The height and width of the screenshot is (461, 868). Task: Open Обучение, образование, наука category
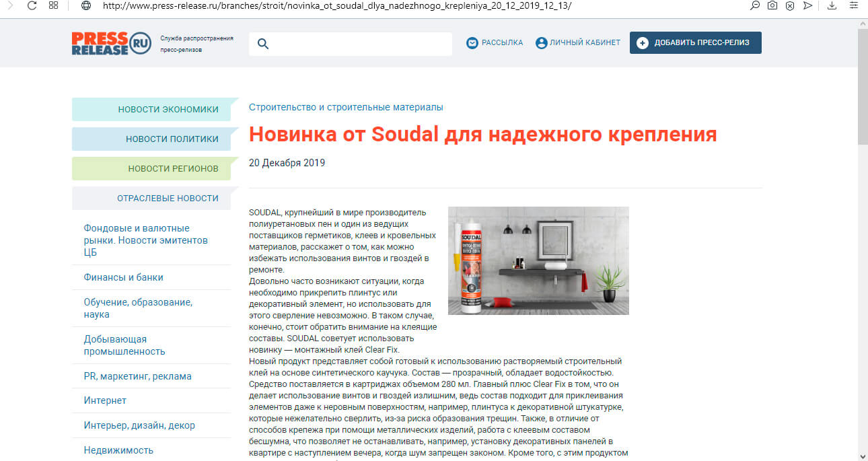(138, 308)
